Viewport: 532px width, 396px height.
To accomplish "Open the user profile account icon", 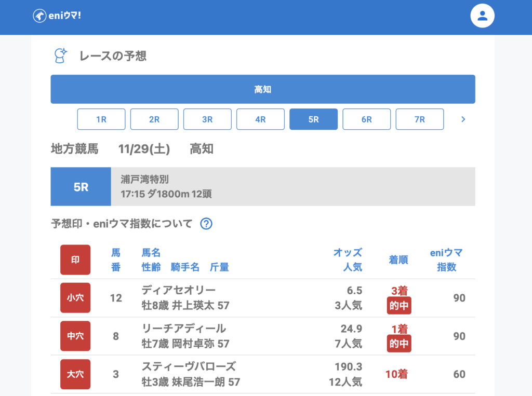I will click(482, 16).
